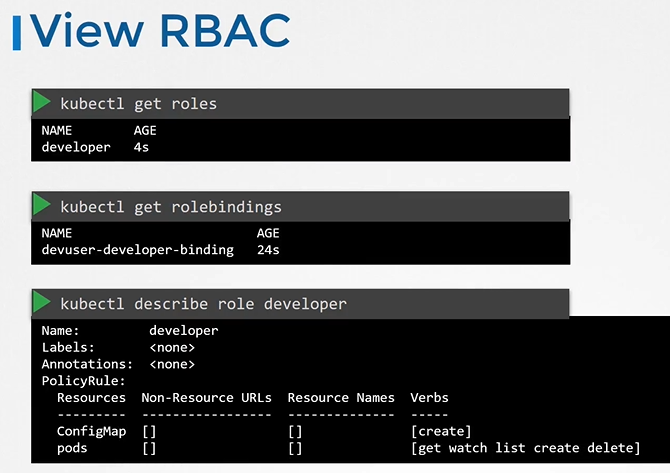Click the [create] verb for ConfigMap
This screenshot has width=670, height=473.
click(440, 431)
